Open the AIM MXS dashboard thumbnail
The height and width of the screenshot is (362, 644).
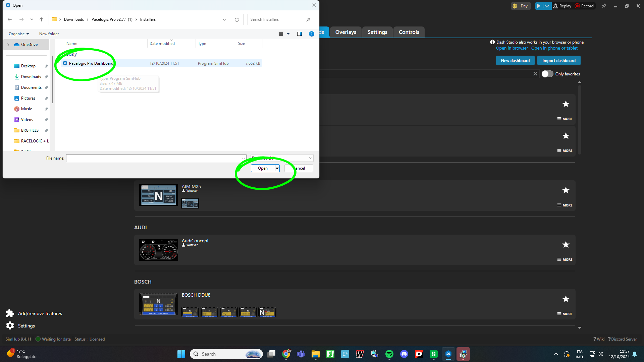pos(159,195)
